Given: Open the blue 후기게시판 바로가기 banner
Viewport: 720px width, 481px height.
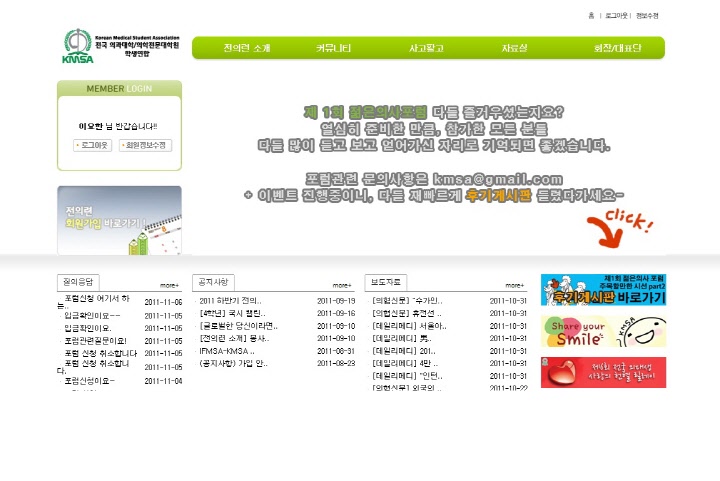Looking at the screenshot, I should (603, 290).
